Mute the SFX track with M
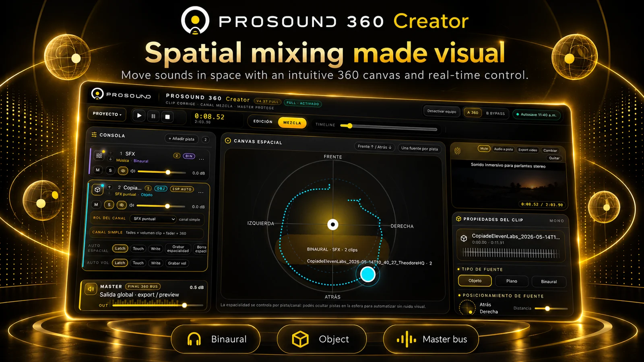This screenshot has height=362, width=644. [x=98, y=170]
